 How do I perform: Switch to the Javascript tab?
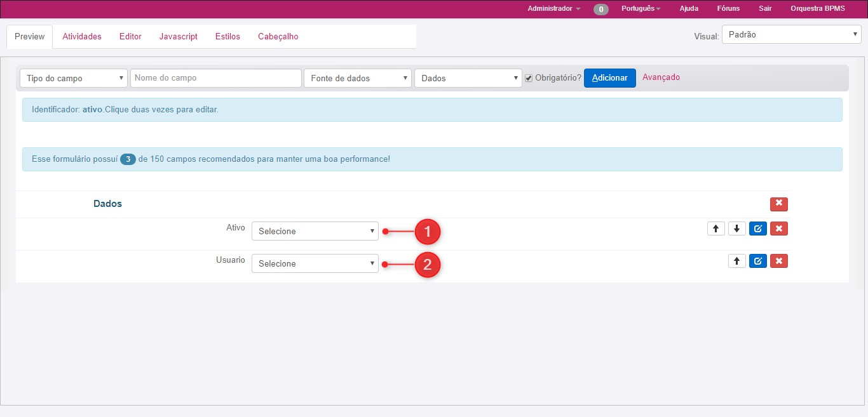179,37
